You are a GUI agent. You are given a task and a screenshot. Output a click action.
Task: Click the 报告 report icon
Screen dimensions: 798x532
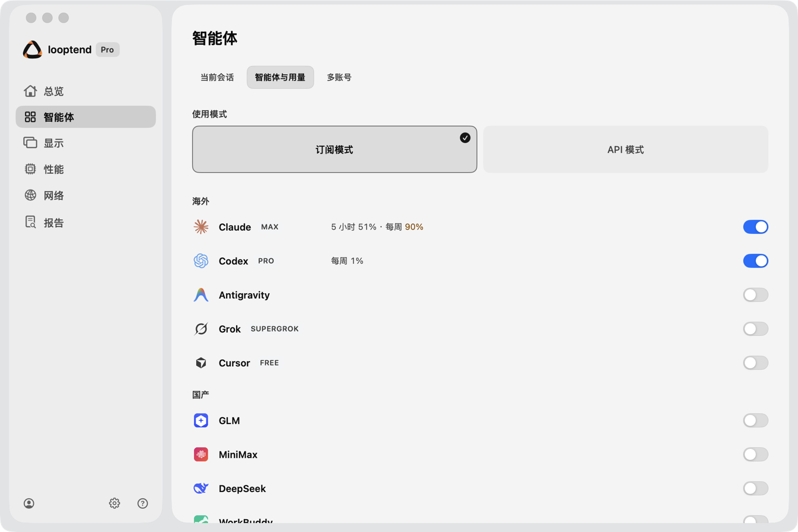coord(30,222)
